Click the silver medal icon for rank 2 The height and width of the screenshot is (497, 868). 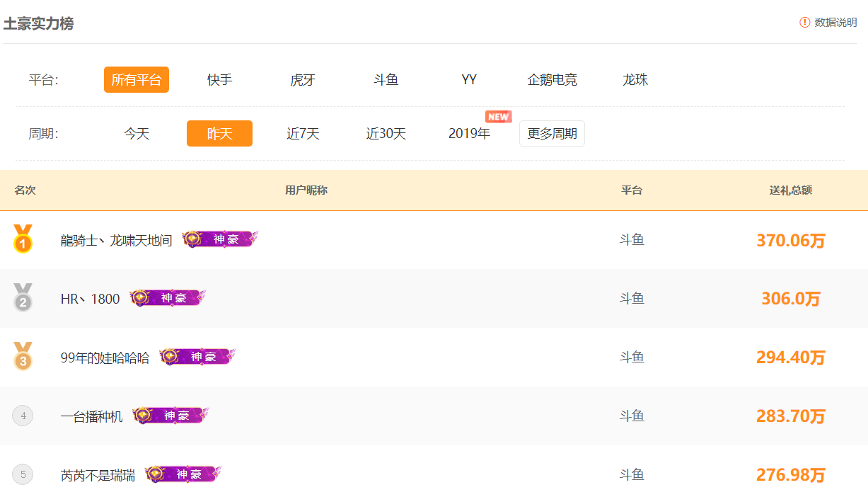[x=23, y=298]
